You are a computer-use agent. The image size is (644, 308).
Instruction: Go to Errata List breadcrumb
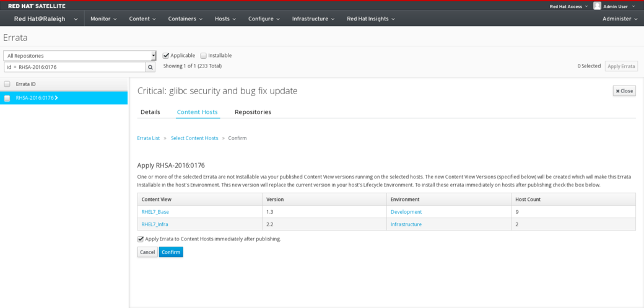(x=148, y=138)
